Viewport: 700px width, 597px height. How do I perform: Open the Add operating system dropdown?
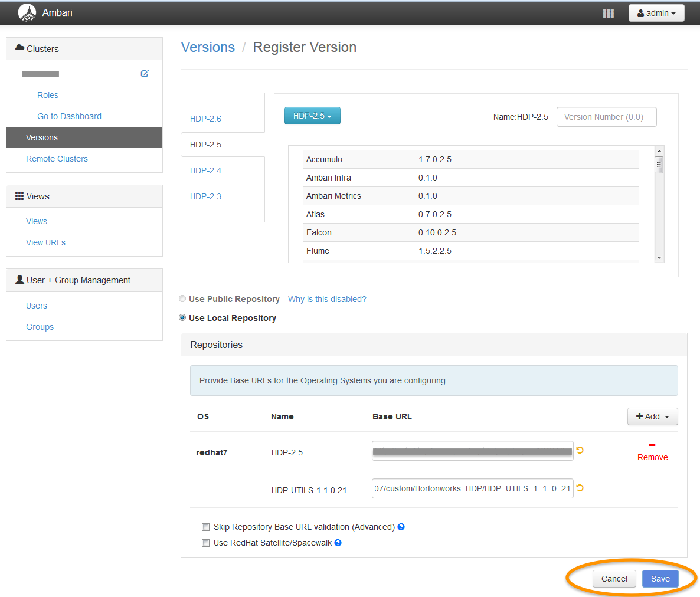pos(652,416)
